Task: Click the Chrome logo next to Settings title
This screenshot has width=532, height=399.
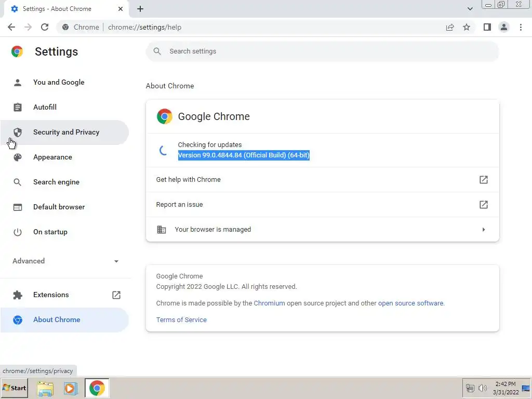Action: [x=17, y=51]
